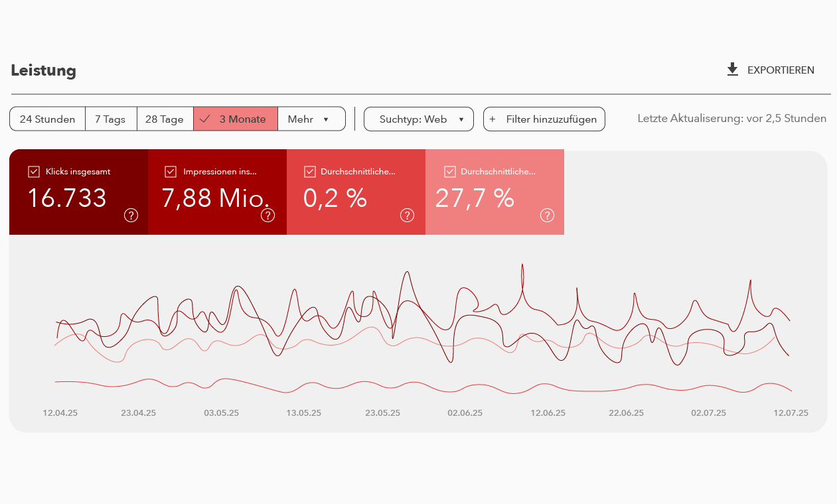Click the 23.05.25 date on chart axis
Image resolution: width=837 pixels, height=504 pixels.
[x=382, y=412]
